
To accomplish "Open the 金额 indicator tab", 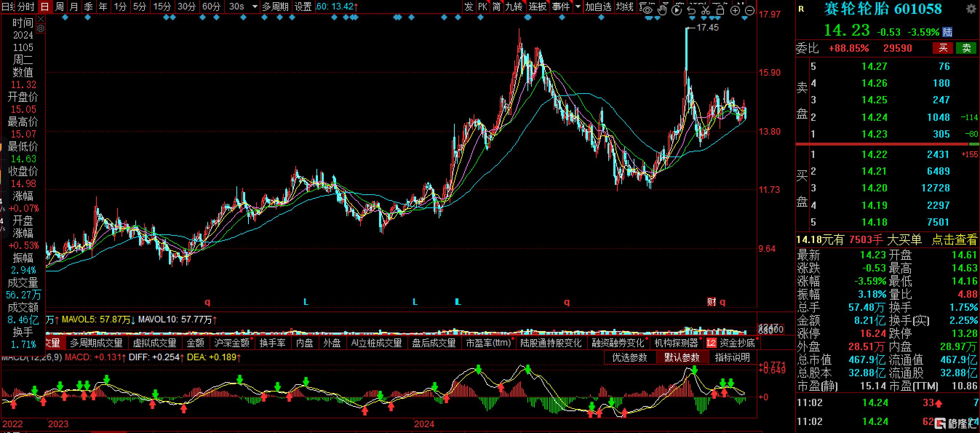I will pos(196,343).
